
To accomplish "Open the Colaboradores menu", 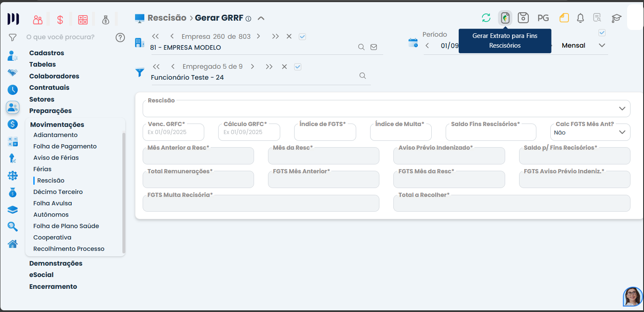I will pyautogui.click(x=54, y=76).
